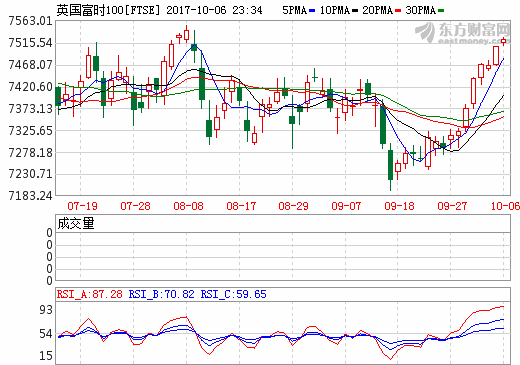Click the 7183.24 price axis label
The image size is (520, 365).
coord(30,196)
